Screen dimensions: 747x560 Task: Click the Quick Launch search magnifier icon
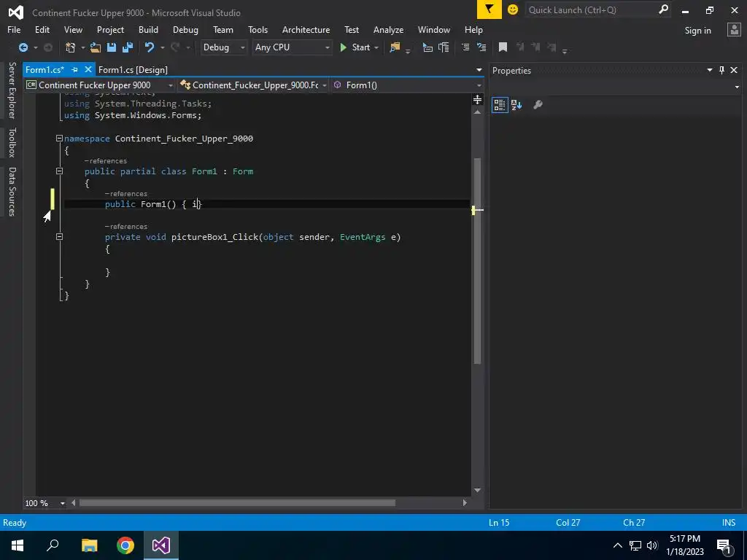pos(663,9)
